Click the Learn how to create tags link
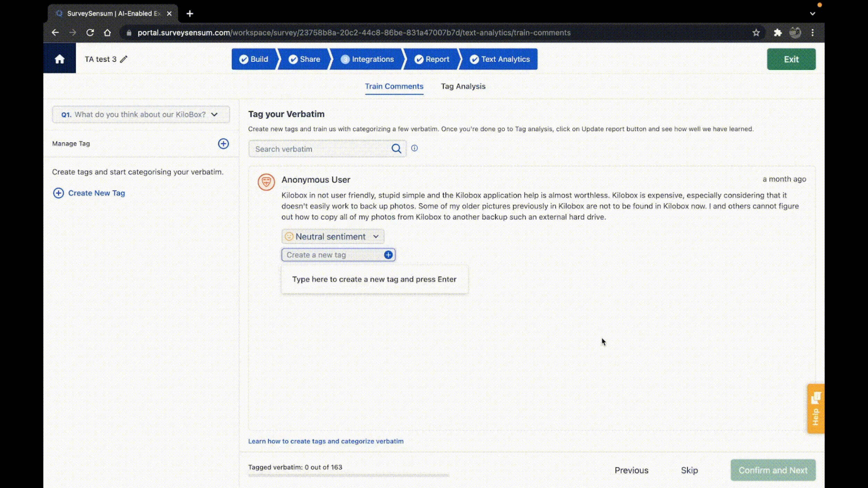Viewport: 868px width, 488px height. 326,441
